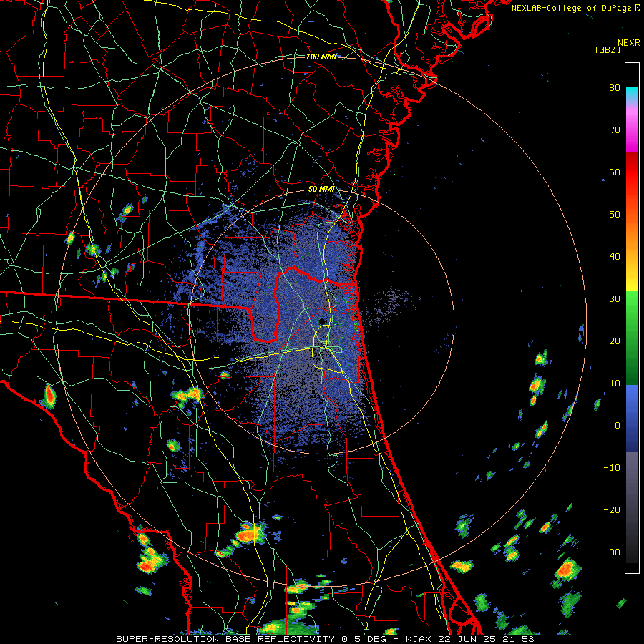The height and width of the screenshot is (644, 644).
Task: Click the 50 NMI range ring label
Action: (321, 190)
